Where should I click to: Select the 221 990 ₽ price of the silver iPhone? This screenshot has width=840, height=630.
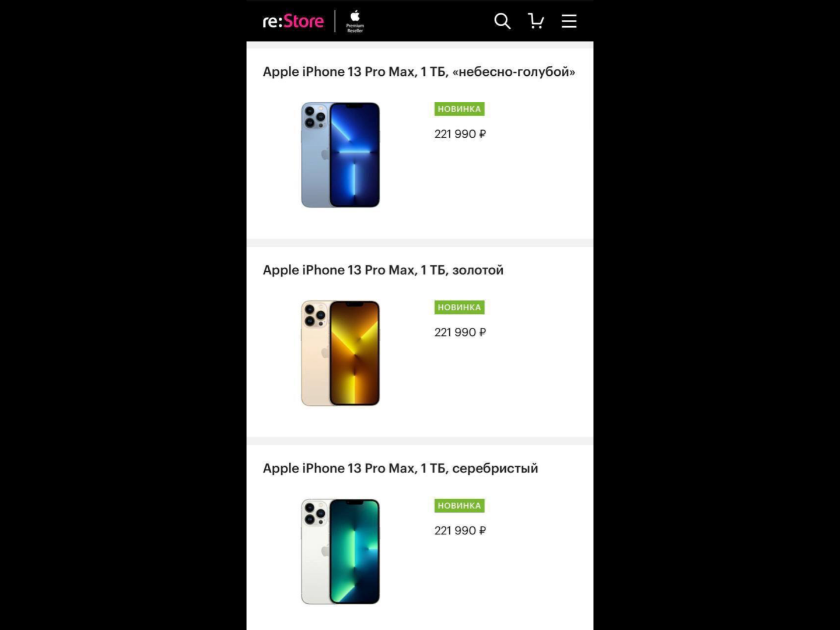point(460,531)
